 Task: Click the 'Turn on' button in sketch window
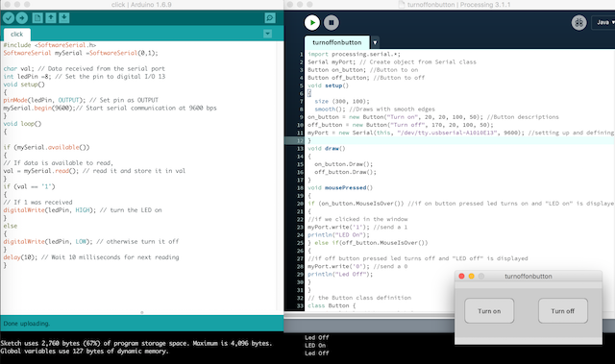(489, 311)
